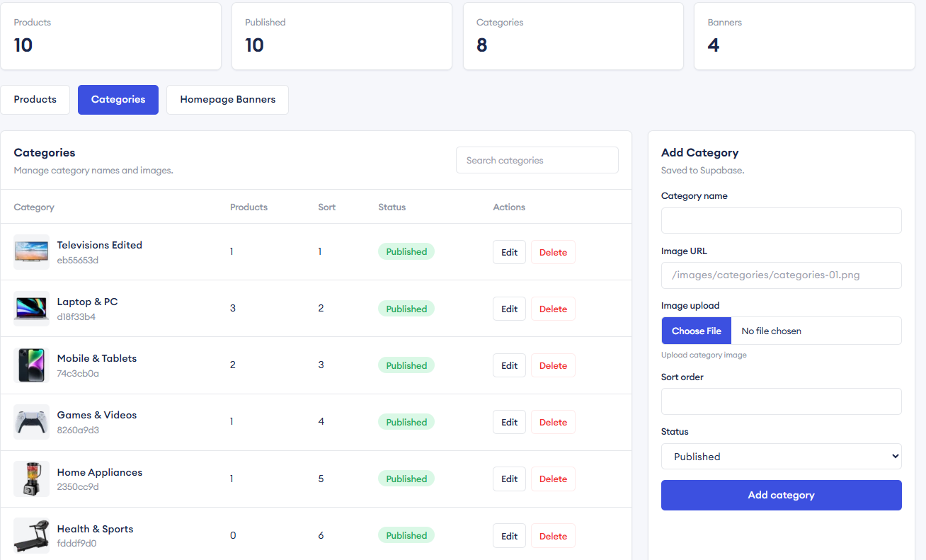Viewport: 926px width, 560px height.
Task: Click the Mobile & Tablets name text
Action: coord(96,358)
